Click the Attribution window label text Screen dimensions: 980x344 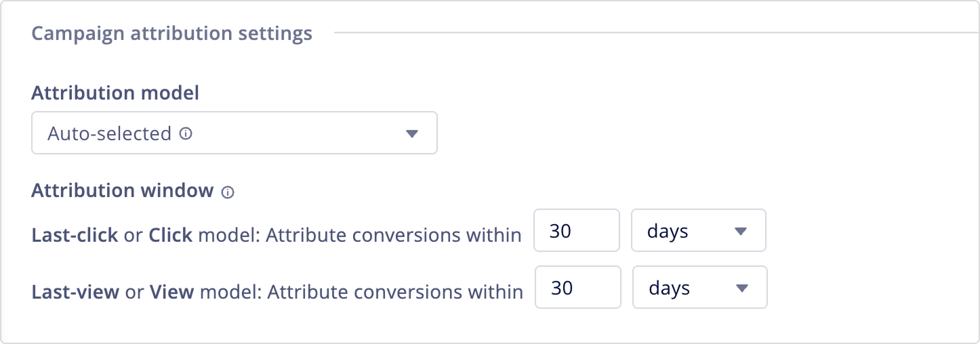(123, 191)
